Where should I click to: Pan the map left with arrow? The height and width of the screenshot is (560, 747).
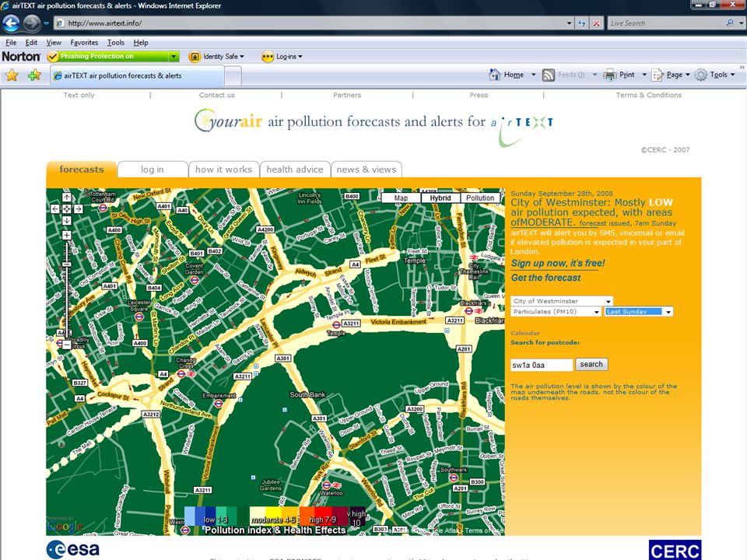(55, 208)
